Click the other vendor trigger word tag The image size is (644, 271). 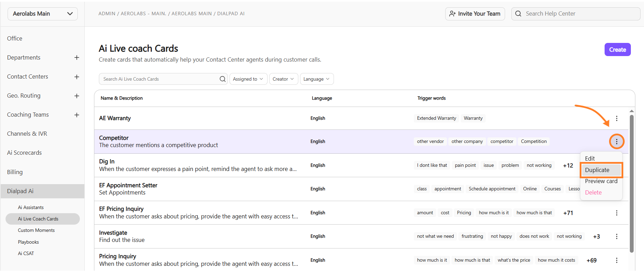(430, 142)
